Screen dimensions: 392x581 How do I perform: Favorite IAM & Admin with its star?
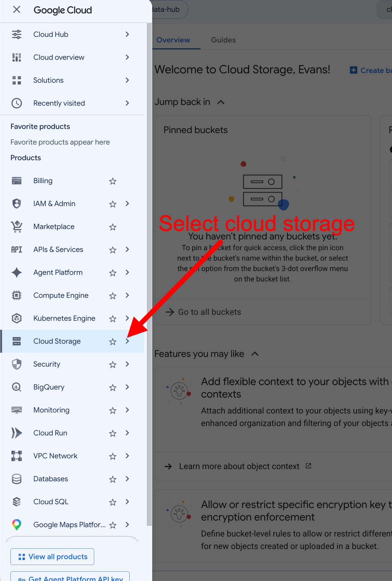tap(113, 204)
